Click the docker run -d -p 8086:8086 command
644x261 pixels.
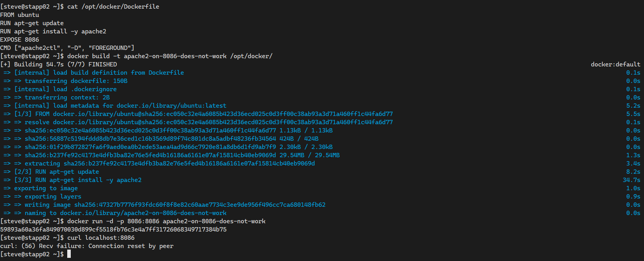(166, 221)
